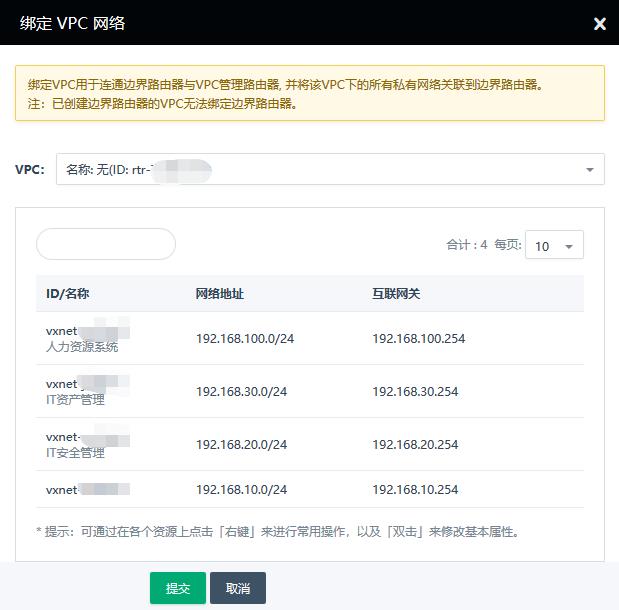Click the ID/名称 column header
Viewport: 619px width, 610px height.
pos(68,294)
